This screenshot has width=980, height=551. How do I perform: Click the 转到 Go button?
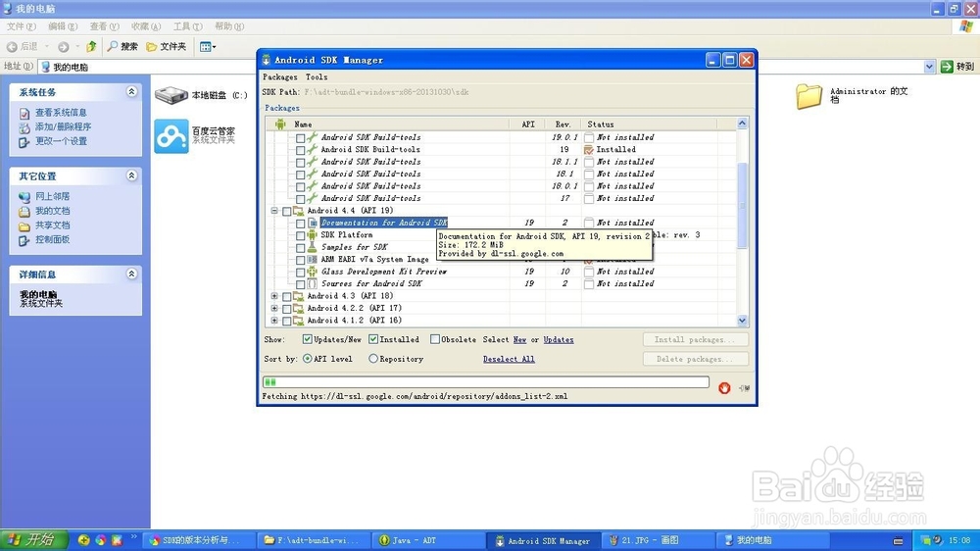pos(957,67)
